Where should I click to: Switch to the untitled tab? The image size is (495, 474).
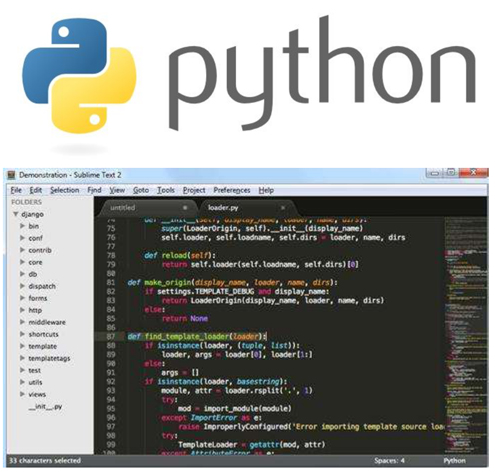(147, 208)
